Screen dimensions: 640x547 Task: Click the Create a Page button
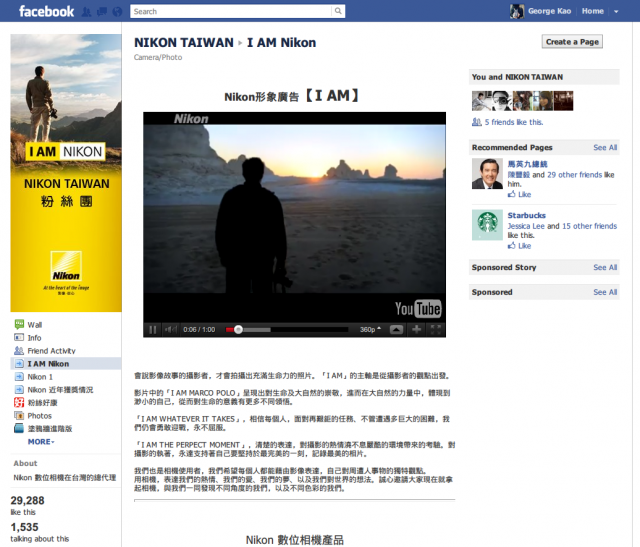pyautogui.click(x=572, y=42)
